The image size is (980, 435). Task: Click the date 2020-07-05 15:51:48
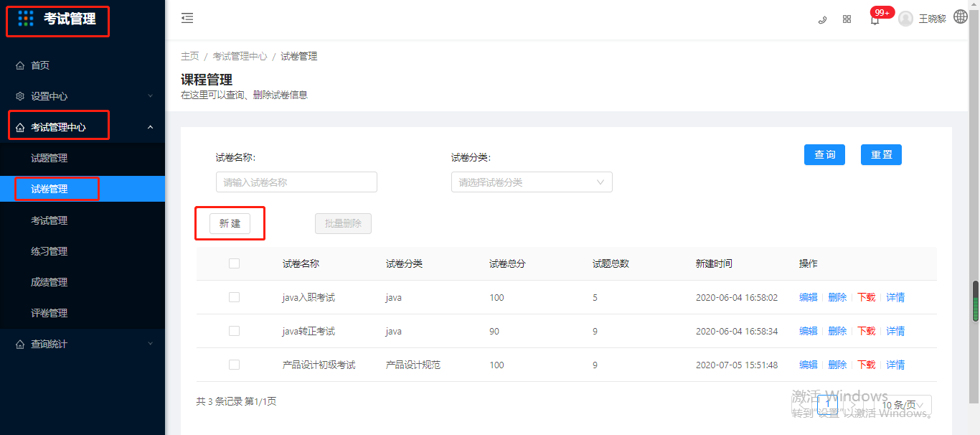(737, 365)
